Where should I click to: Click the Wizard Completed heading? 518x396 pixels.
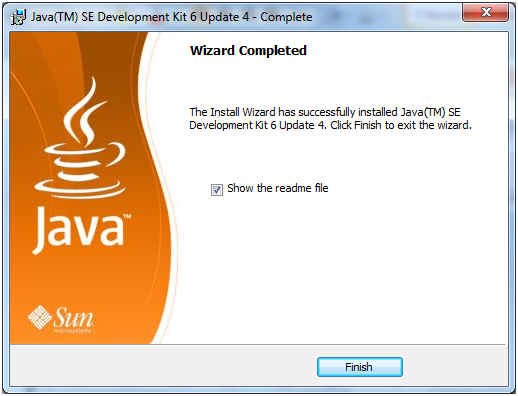coord(248,51)
